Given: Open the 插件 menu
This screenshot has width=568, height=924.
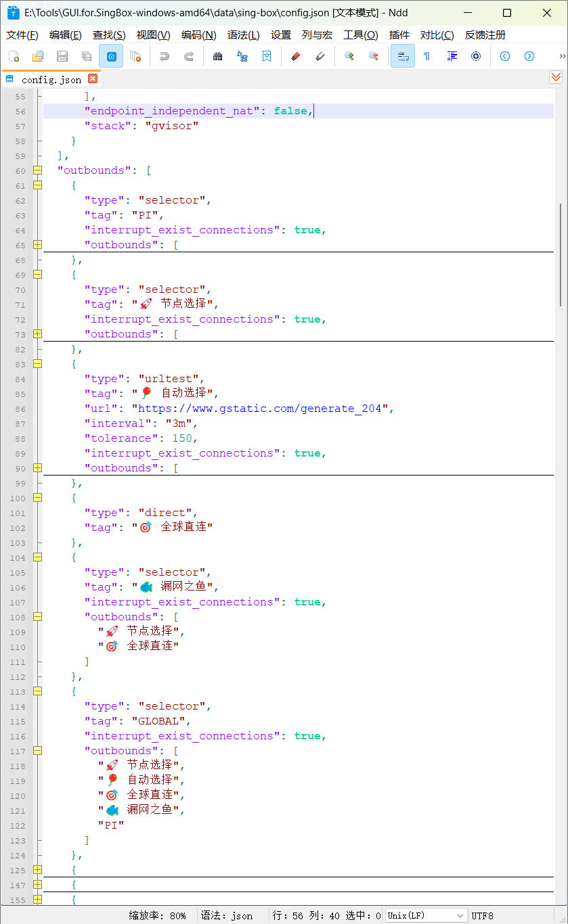Looking at the screenshot, I should click(399, 35).
